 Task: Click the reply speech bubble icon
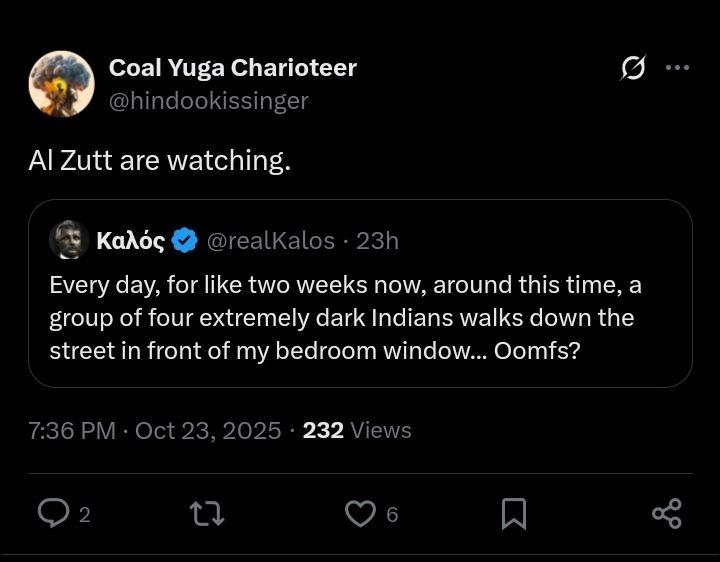[51, 513]
